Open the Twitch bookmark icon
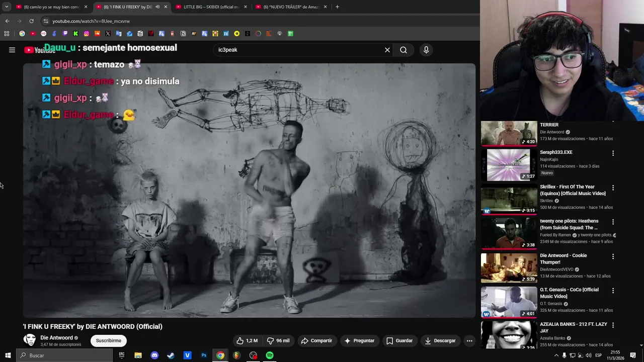Screen dimensions: 644x362 pyautogui.click(x=65, y=34)
